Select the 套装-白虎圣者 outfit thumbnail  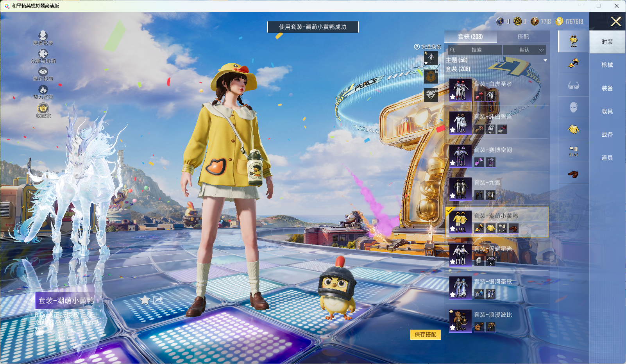point(460,90)
